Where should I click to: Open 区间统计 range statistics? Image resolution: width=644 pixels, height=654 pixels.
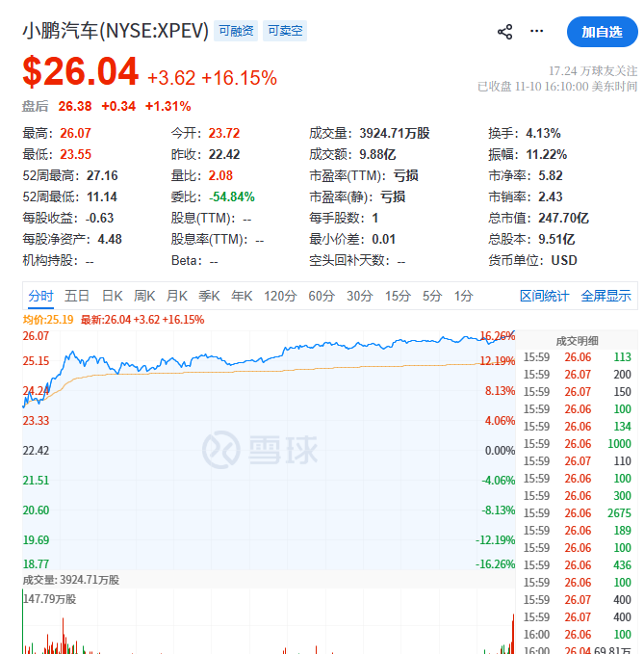[x=544, y=296]
